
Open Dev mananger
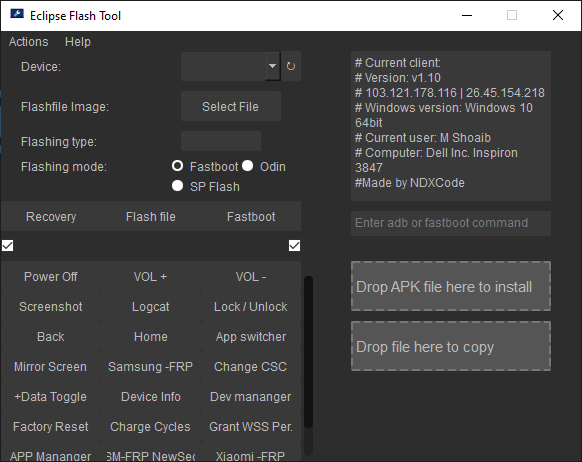click(x=251, y=397)
